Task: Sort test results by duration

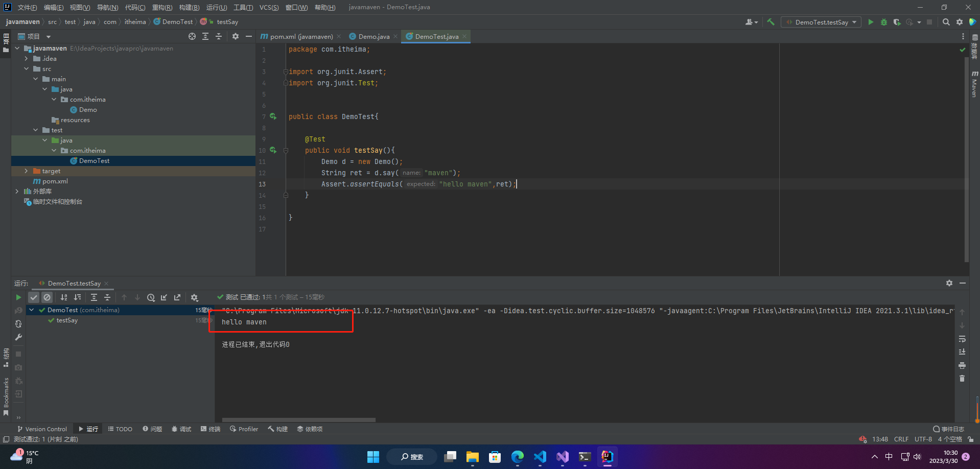Action: [77, 297]
